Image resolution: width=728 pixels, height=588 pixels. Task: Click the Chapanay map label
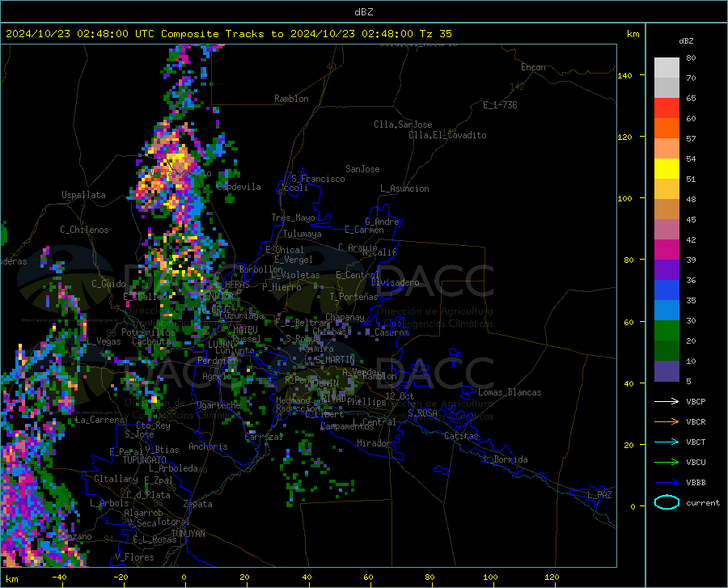[345, 317]
